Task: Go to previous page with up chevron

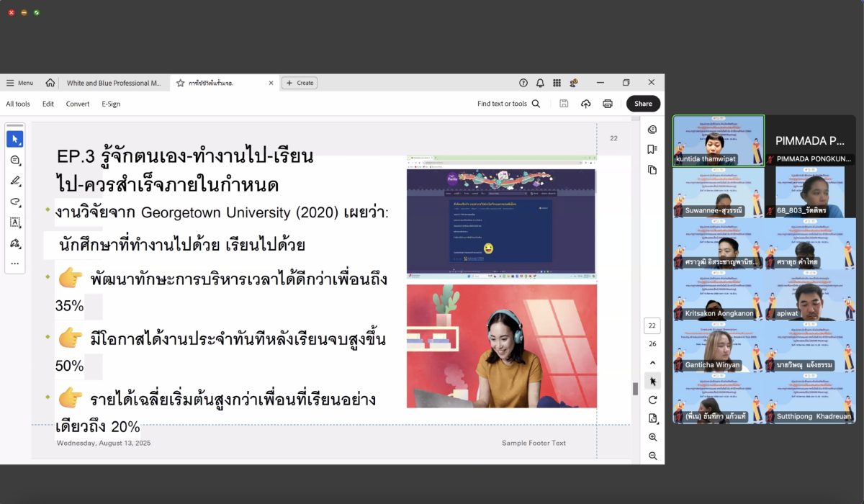Action: [x=652, y=363]
